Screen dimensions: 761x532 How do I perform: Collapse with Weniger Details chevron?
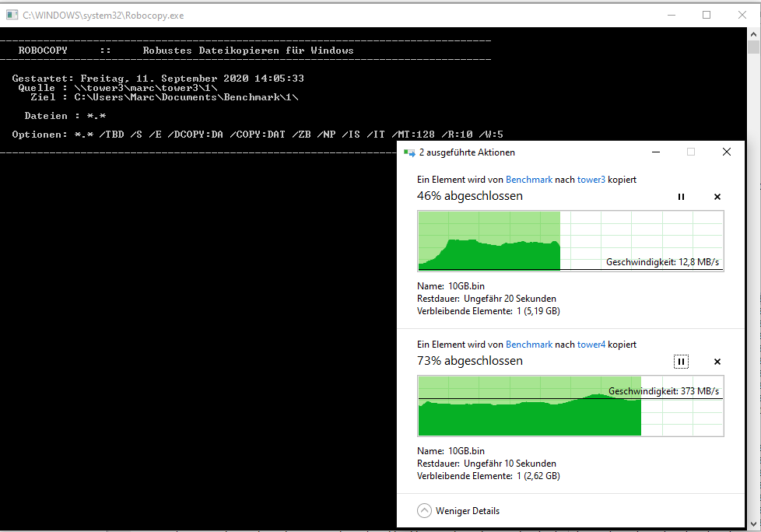[x=424, y=511]
